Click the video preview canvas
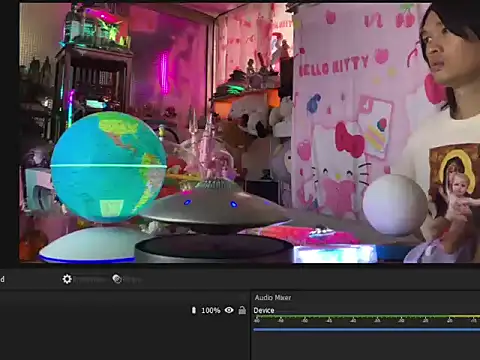This screenshot has height=360, width=480. pos(249,133)
